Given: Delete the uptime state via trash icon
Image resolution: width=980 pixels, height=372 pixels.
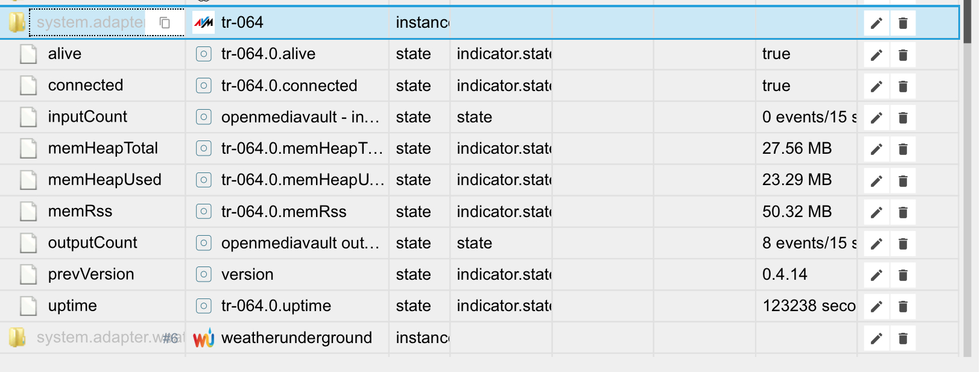Looking at the screenshot, I should [903, 307].
